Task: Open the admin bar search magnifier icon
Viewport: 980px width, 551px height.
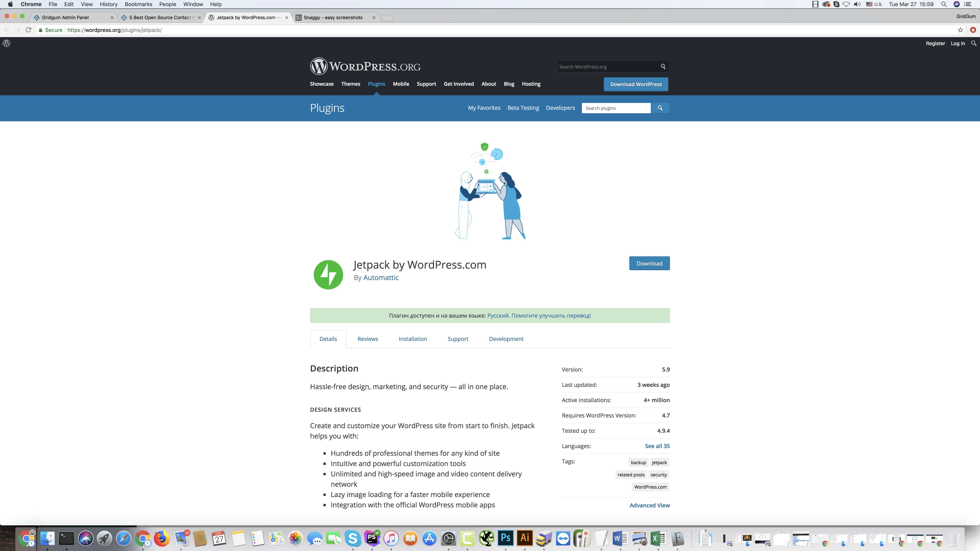Action: 973,43
